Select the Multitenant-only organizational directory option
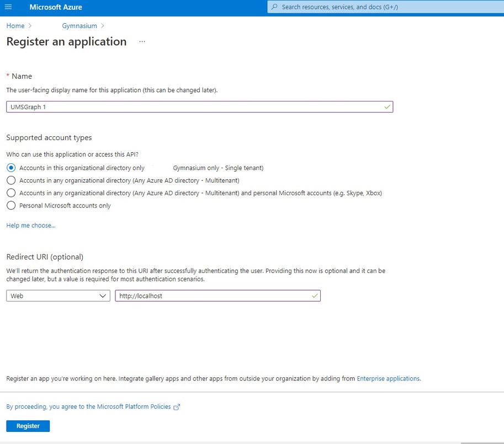The width and height of the screenshot is (504, 444). click(11, 180)
